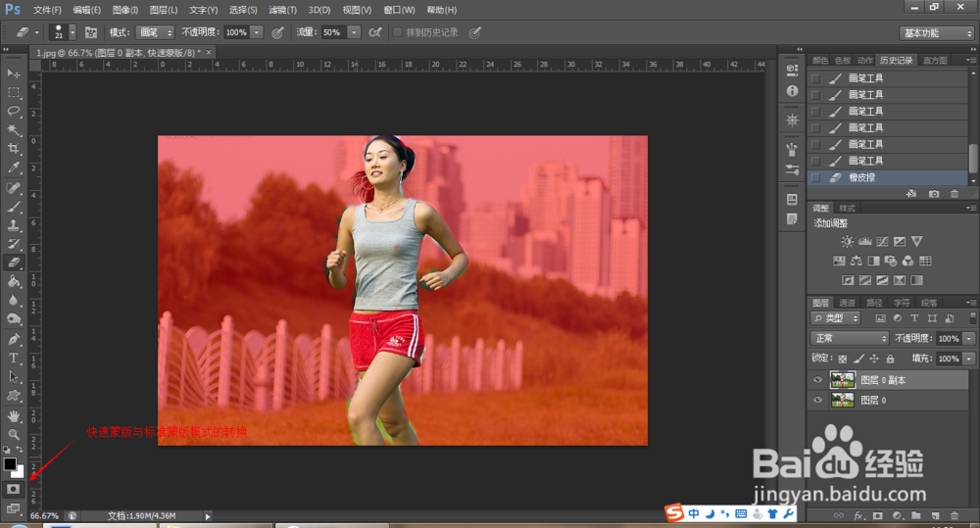Switch to the 通道 tab
This screenshot has height=528, width=980.
pyautogui.click(x=846, y=303)
